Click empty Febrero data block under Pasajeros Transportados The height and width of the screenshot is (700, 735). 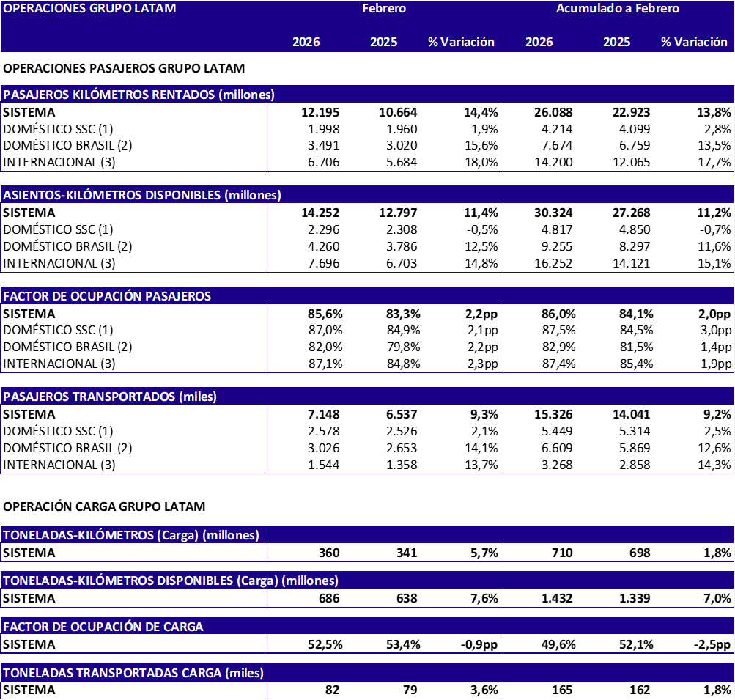pyautogui.click(x=384, y=438)
